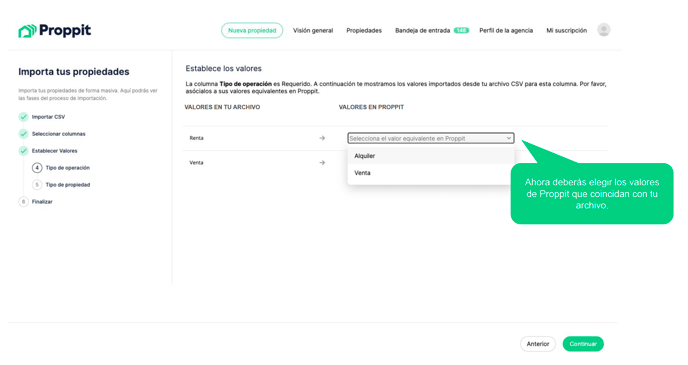Screen dimensions: 688x365
Task: Go to Visión general tab
Action: 313,30
